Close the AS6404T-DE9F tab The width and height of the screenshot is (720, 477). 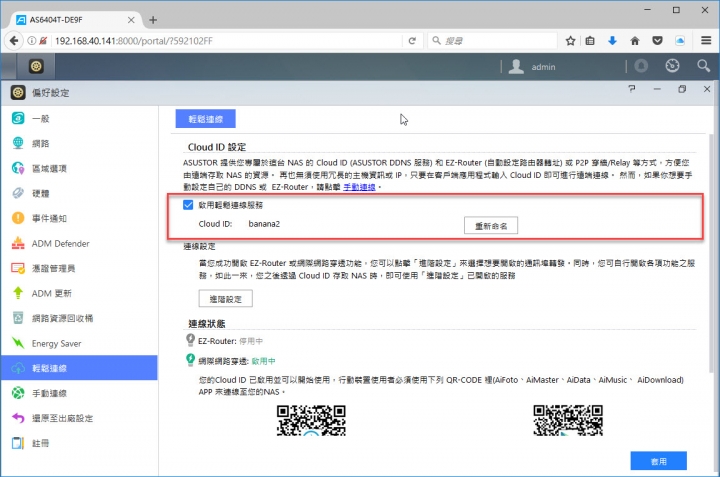coord(131,20)
